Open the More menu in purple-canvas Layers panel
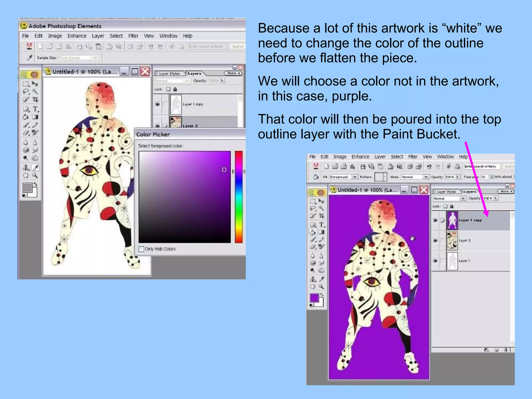Screen dimensions: 532x399 506,191
